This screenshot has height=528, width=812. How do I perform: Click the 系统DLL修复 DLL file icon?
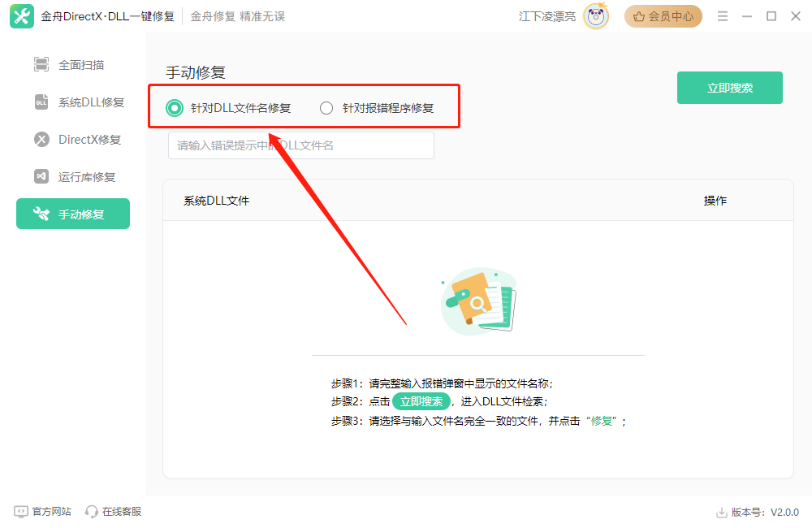pos(41,102)
